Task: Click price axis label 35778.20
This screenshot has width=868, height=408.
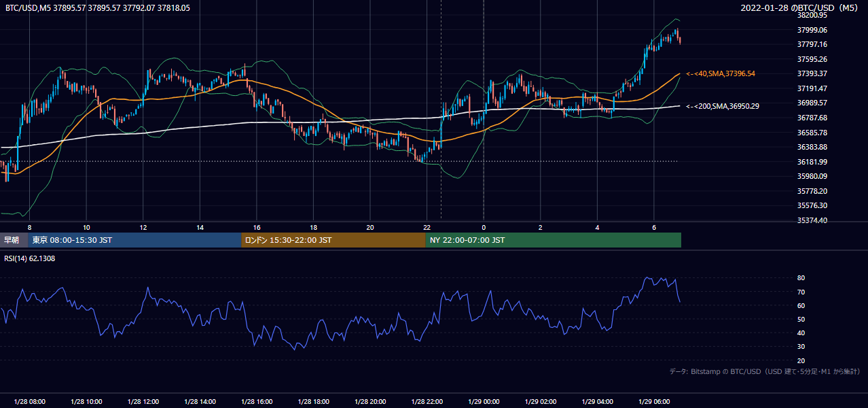Action: (812, 191)
